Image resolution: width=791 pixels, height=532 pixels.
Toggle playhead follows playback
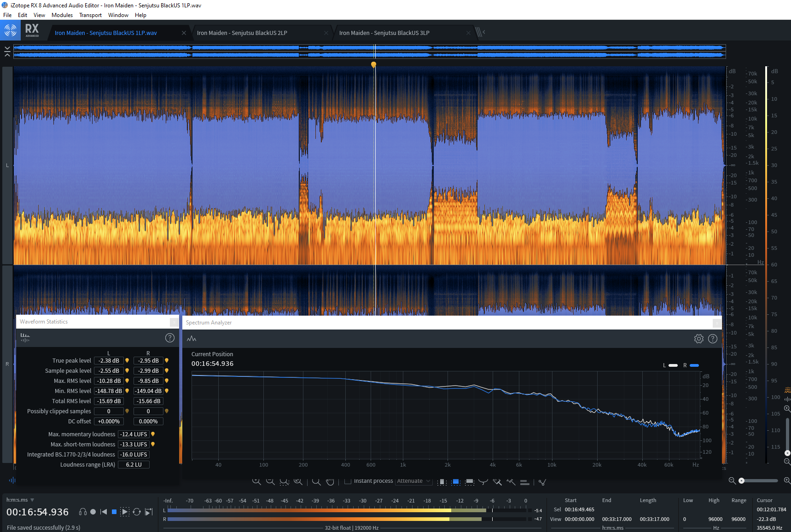coord(148,512)
